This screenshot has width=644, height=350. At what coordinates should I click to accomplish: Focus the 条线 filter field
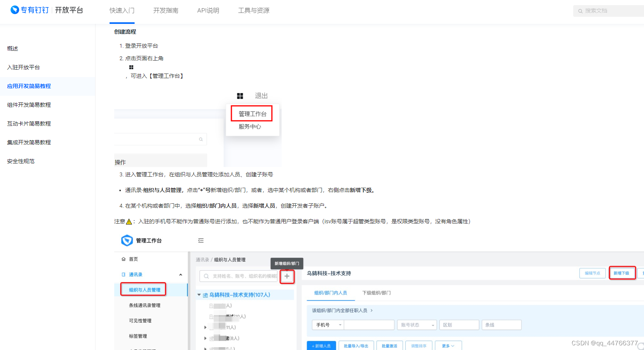[x=502, y=325]
